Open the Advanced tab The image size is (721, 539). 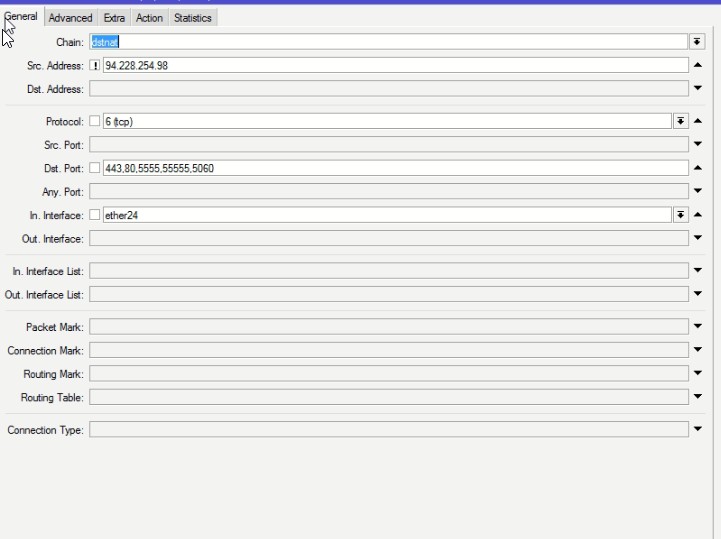tap(70, 18)
